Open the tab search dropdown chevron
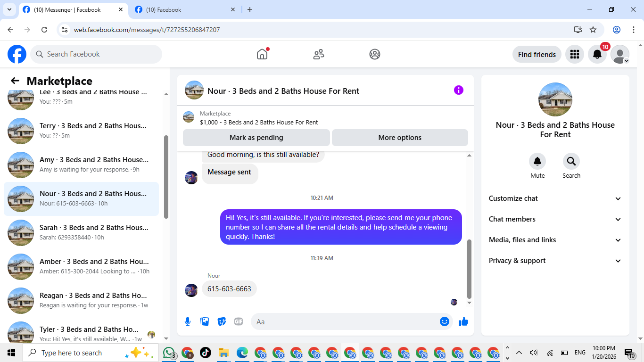Viewport: 644px width, 362px height. (x=9, y=9)
